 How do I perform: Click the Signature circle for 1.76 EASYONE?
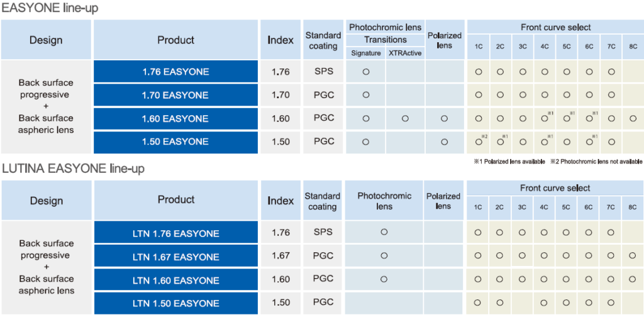[x=365, y=72]
